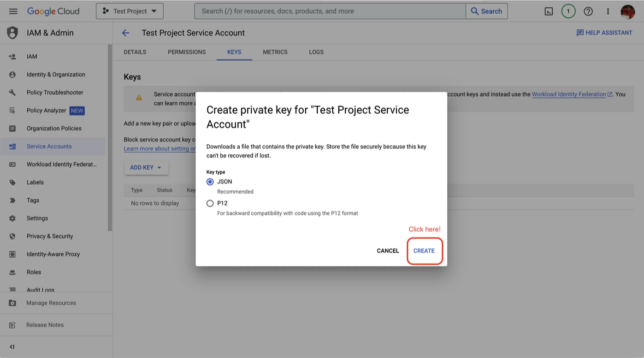The height and width of the screenshot is (358, 644).
Task: Open the notifications badge showing 1
Action: (568, 11)
